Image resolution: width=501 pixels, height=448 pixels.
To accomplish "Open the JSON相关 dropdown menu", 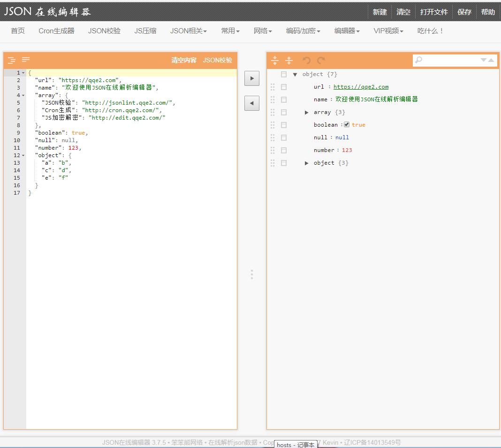I will [x=188, y=31].
